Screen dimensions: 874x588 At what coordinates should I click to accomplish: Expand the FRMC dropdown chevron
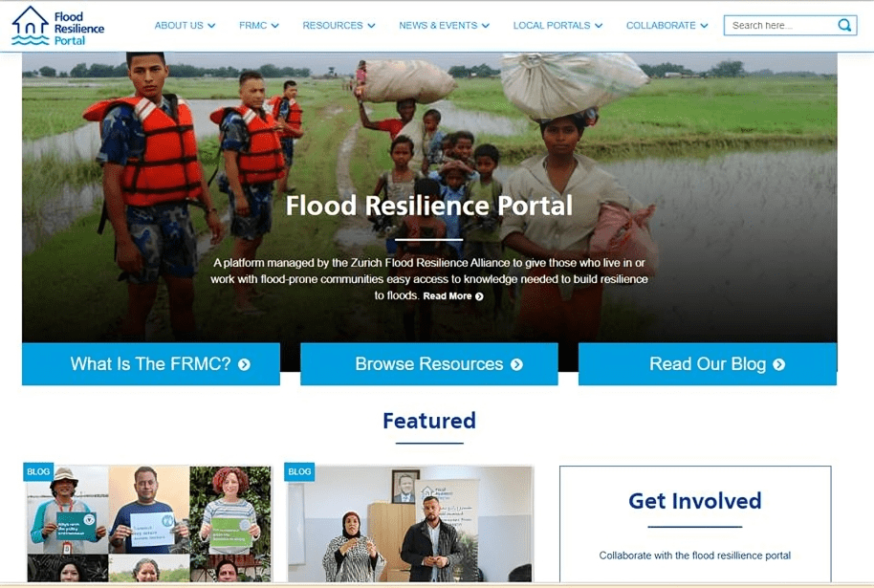click(274, 26)
